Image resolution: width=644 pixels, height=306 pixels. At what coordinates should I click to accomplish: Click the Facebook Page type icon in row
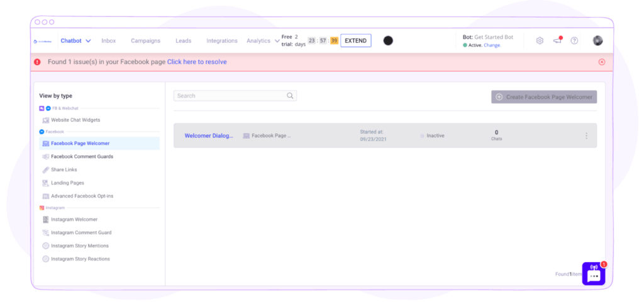click(x=246, y=136)
